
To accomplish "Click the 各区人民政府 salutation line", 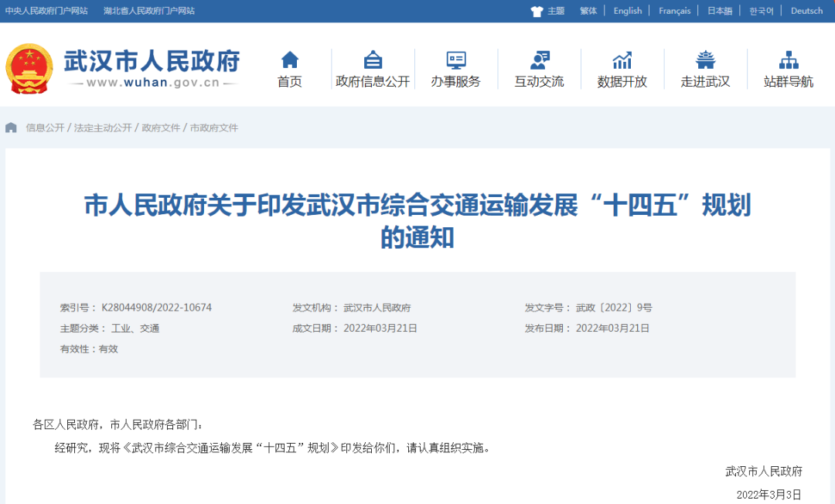I will (x=118, y=424).
